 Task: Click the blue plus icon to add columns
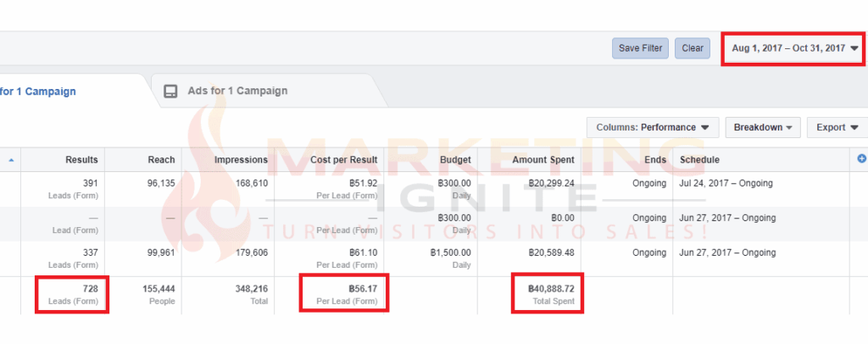coord(861,158)
